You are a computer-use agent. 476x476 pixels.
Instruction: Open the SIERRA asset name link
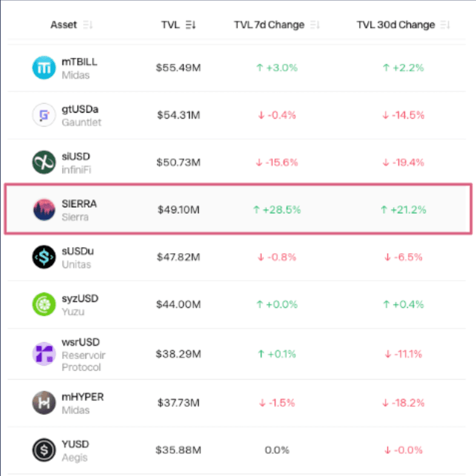(x=79, y=203)
